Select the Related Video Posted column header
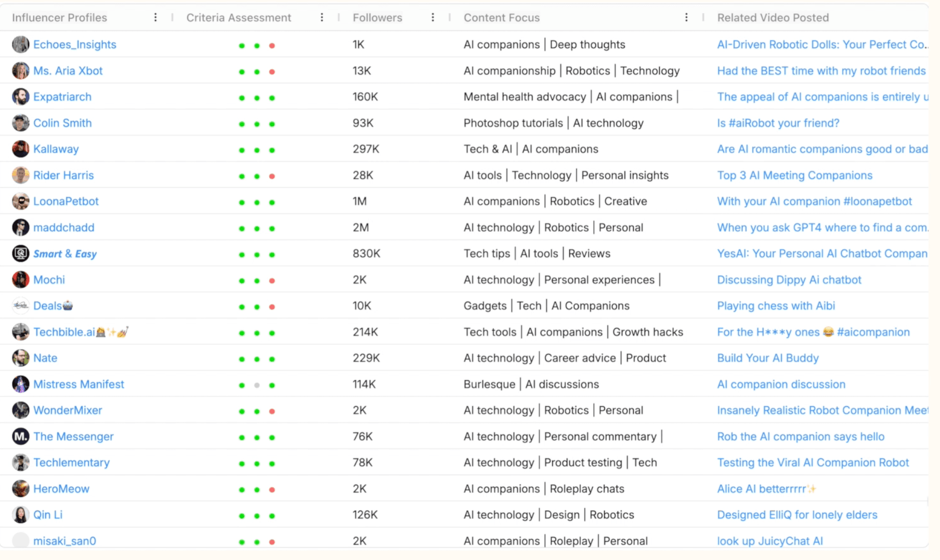The width and height of the screenshot is (940, 560). coord(773,17)
